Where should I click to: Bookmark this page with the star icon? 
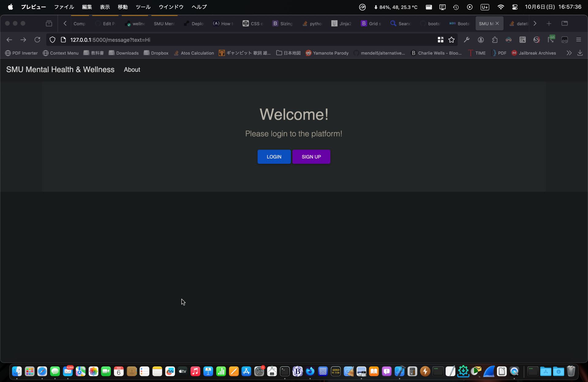(451, 40)
